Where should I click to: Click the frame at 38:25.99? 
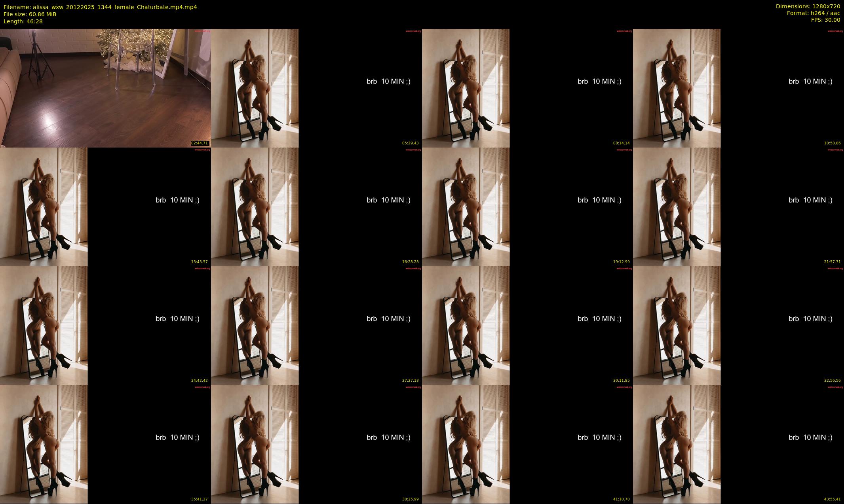pos(316,444)
